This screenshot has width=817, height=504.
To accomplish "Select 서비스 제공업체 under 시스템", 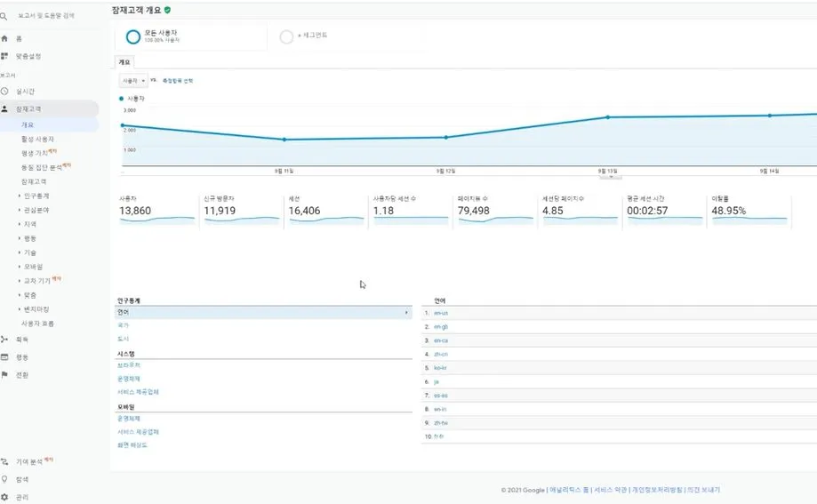I will click(138, 392).
